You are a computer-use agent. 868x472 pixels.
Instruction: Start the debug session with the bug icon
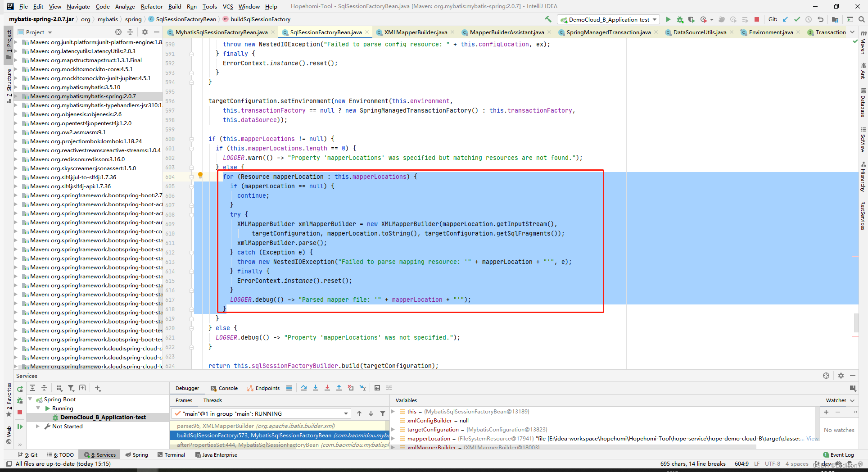[680, 19]
